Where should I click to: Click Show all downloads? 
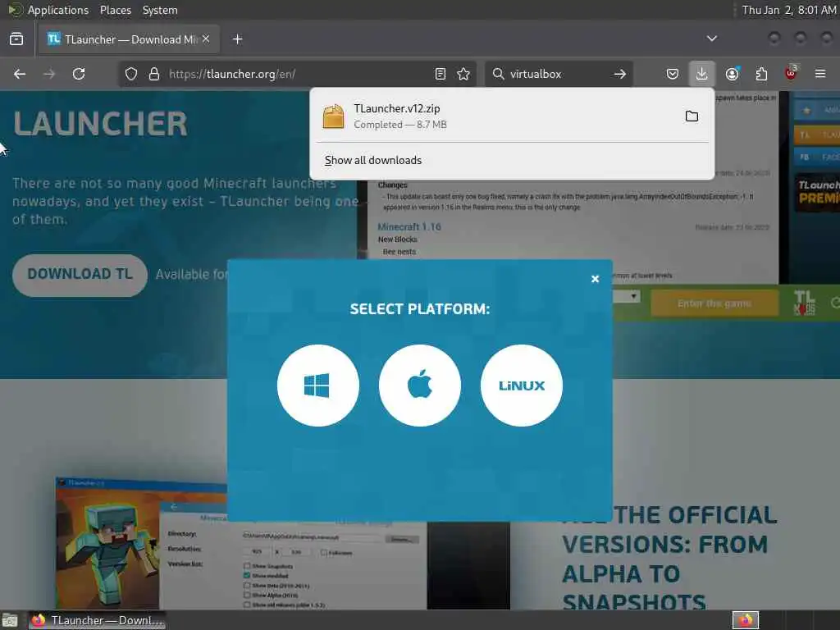click(x=373, y=160)
